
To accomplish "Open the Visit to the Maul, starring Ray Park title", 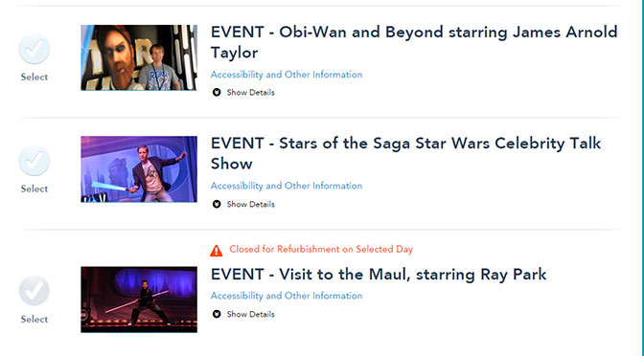I will tap(379, 275).
